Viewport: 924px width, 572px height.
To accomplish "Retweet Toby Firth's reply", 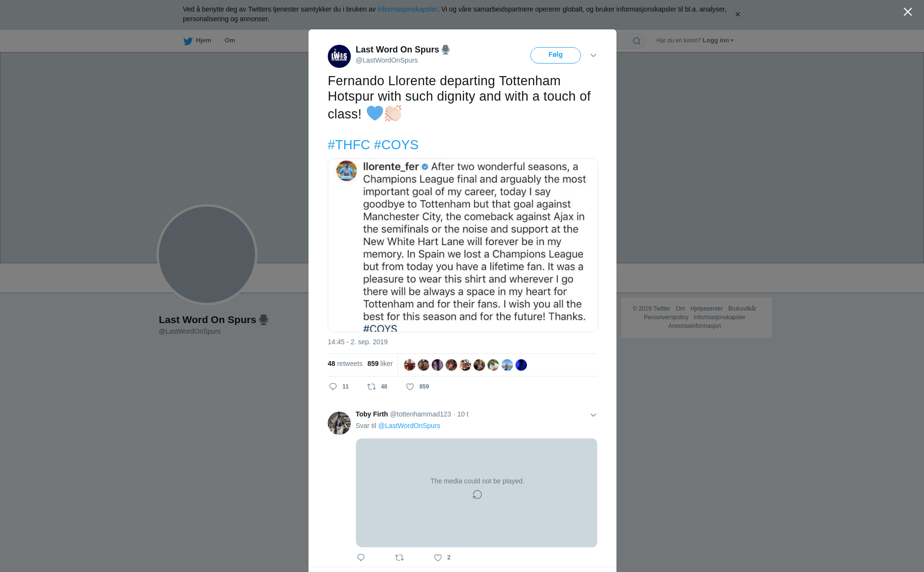I will (399, 558).
